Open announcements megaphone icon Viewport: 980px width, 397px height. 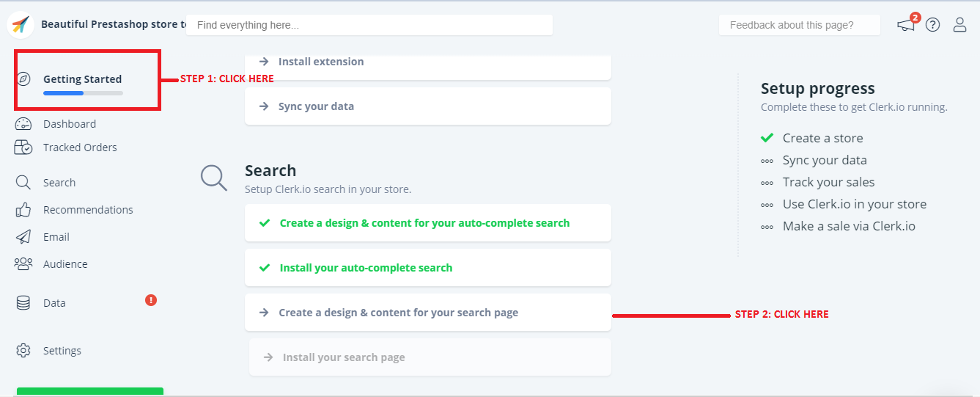point(906,25)
